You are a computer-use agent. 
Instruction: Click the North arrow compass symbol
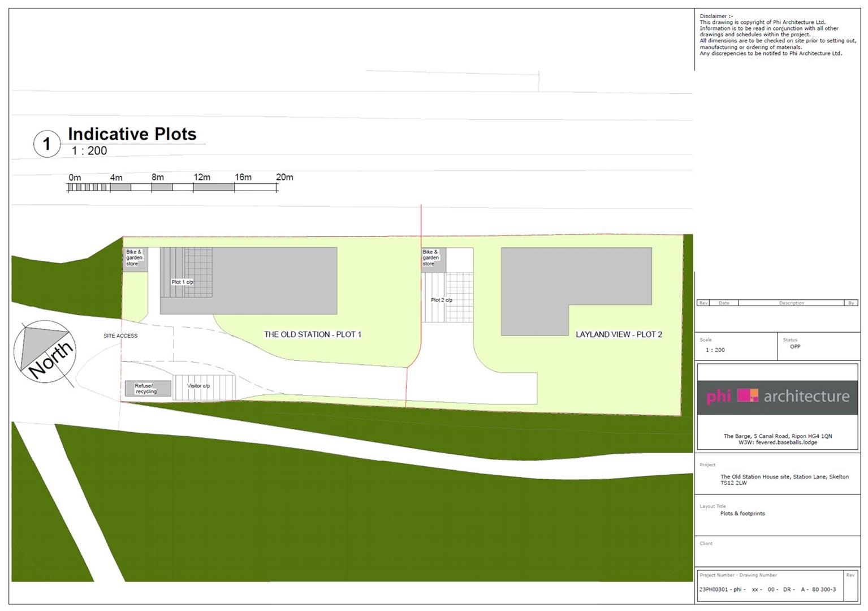[45, 352]
